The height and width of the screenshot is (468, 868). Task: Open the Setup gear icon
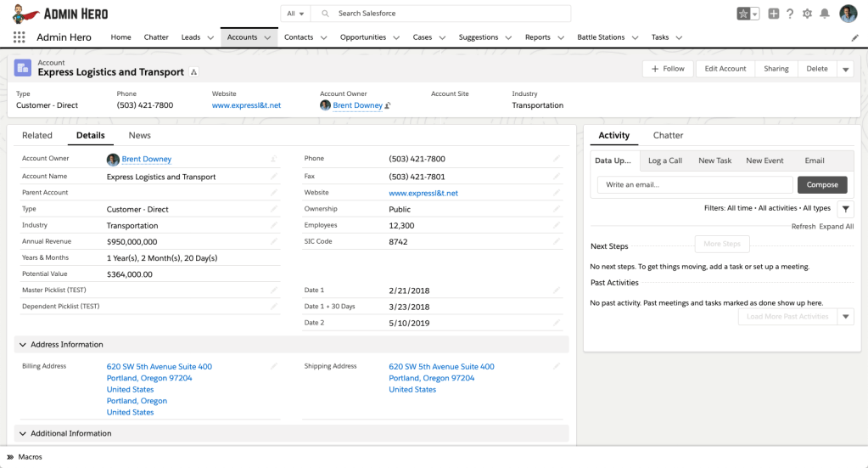pyautogui.click(x=807, y=14)
